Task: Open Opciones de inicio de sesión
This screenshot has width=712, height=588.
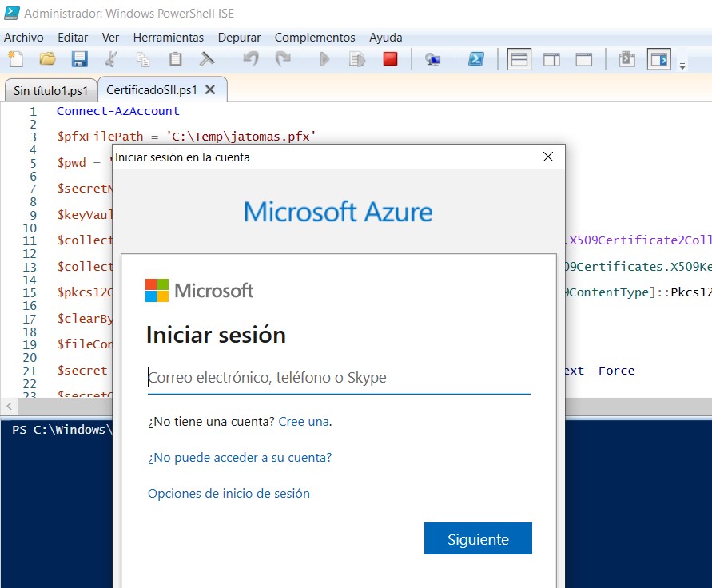Action: pos(229,494)
